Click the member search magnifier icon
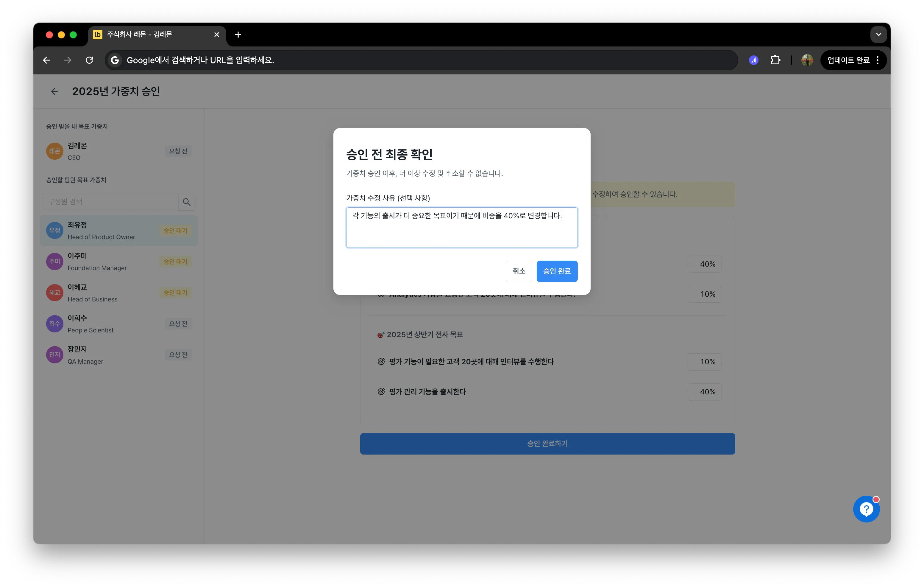This screenshot has height=588, width=924. click(187, 202)
